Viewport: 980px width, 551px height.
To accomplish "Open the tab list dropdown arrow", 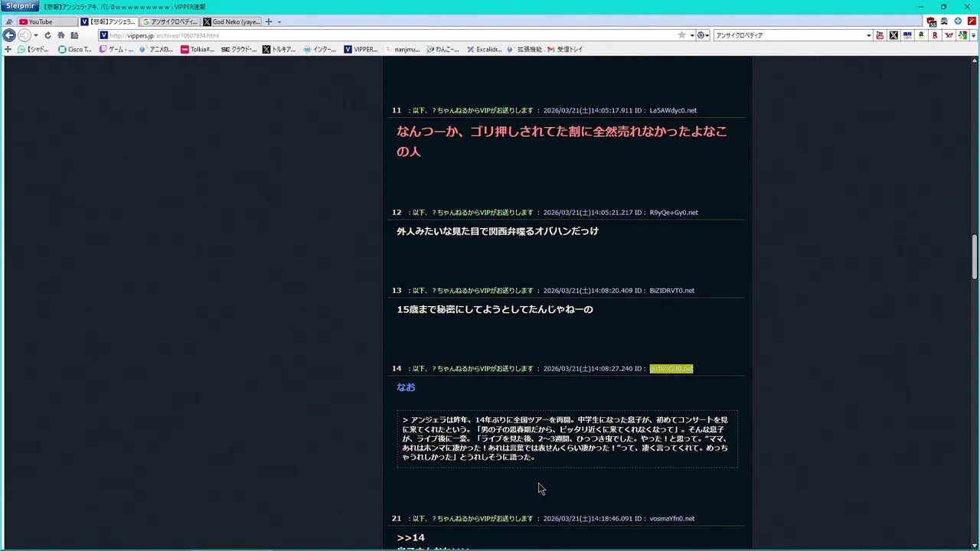I will tap(279, 21).
